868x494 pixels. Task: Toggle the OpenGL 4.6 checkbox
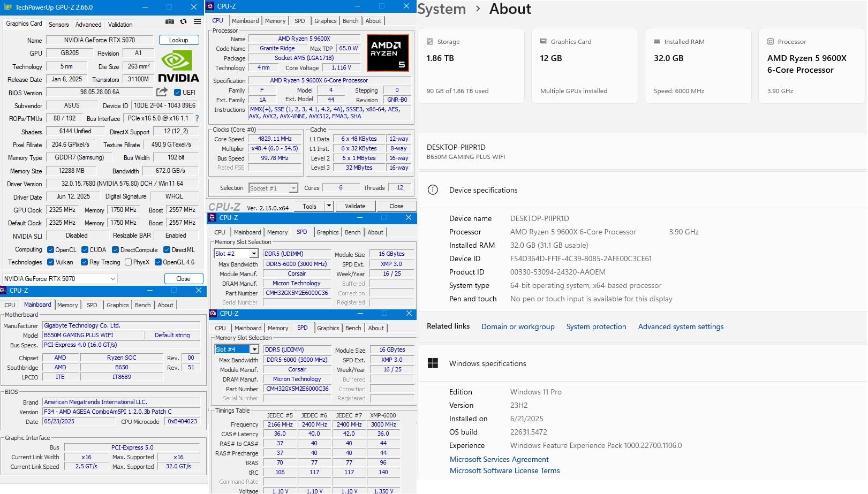tap(158, 262)
